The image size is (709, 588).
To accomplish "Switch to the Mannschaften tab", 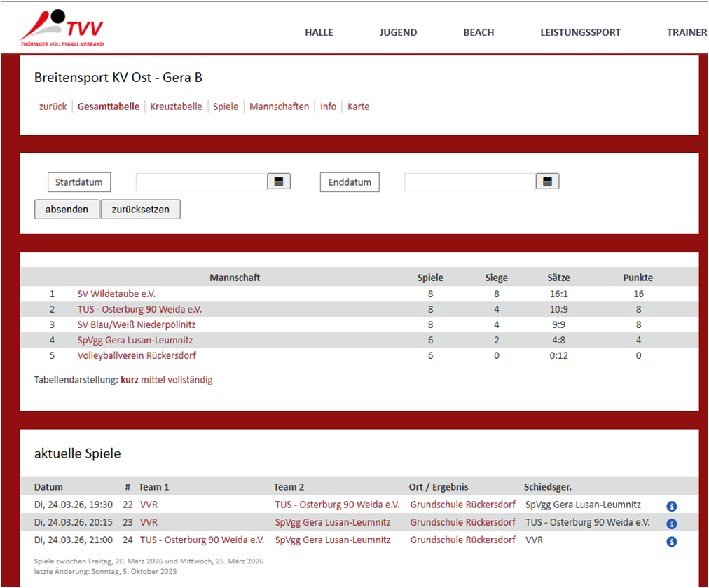I will [279, 107].
